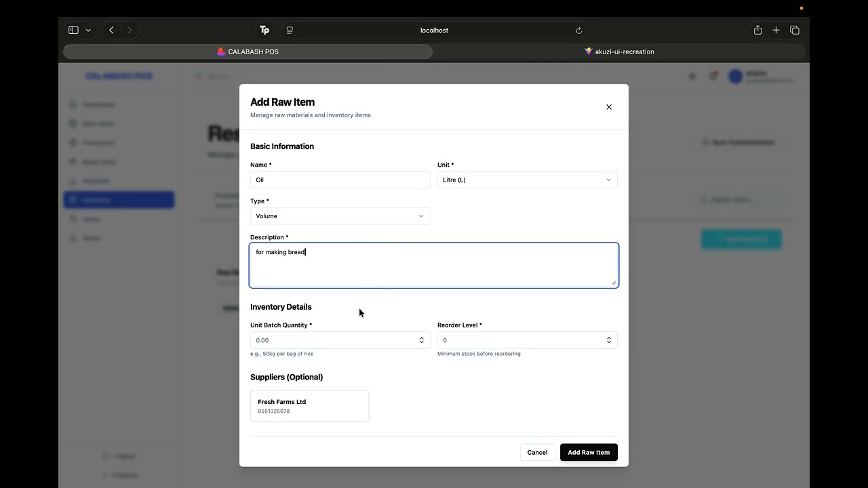This screenshot has height=488, width=868.
Task: Click the Add Raw Item button
Action: (589, 452)
